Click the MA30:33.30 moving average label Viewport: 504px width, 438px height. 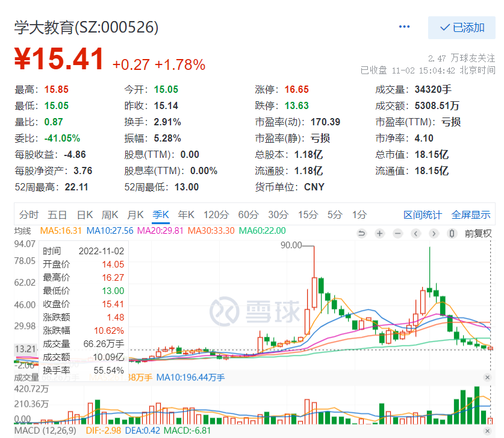click(211, 231)
